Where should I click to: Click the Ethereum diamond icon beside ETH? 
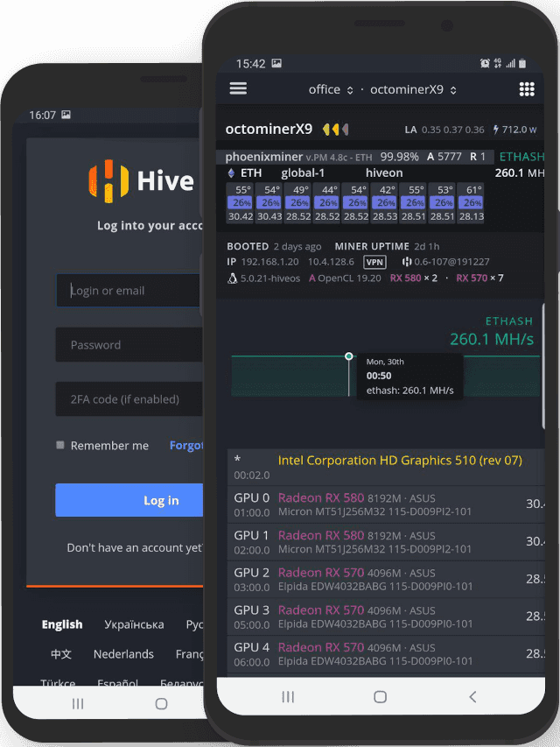coord(232,173)
